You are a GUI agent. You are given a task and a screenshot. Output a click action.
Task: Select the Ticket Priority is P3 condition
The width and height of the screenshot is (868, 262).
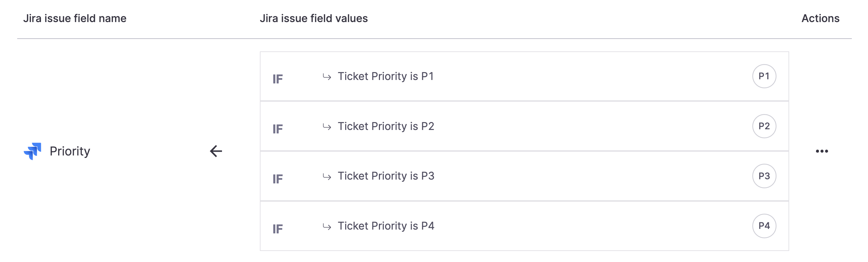pyautogui.click(x=386, y=176)
